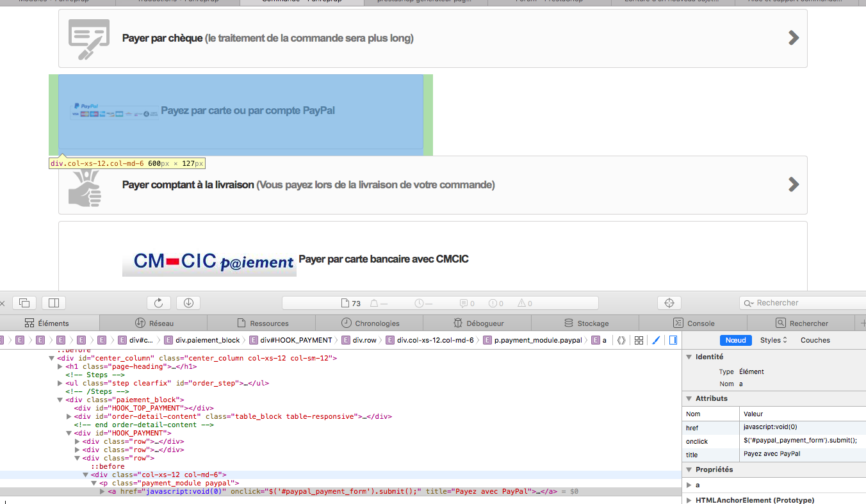Select the Nœud sidebar tab
866x504 pixels.
tap(735, 340)
